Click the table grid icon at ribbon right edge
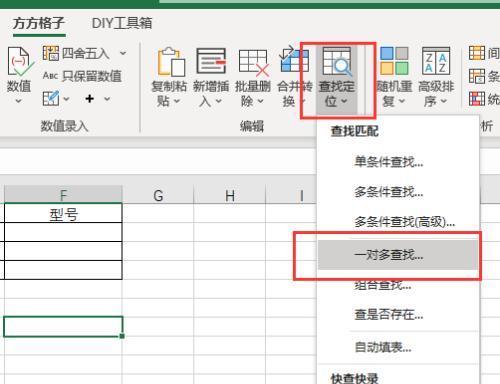Screen dimensions: 500x384 click(x=477, y=53)
